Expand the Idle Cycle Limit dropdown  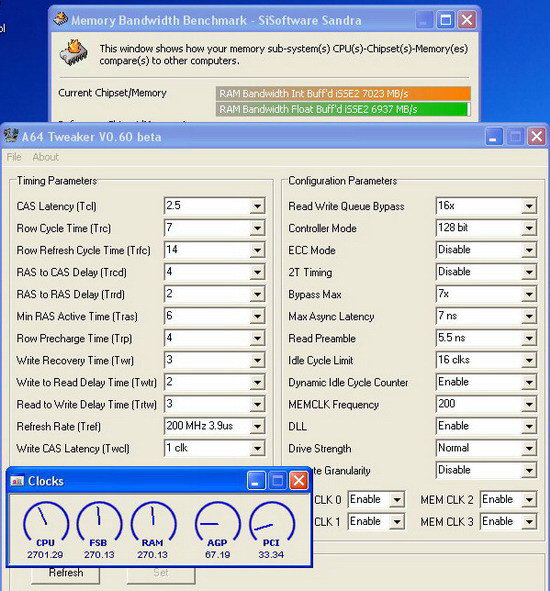pyautogui.click(x=529, y=360)
